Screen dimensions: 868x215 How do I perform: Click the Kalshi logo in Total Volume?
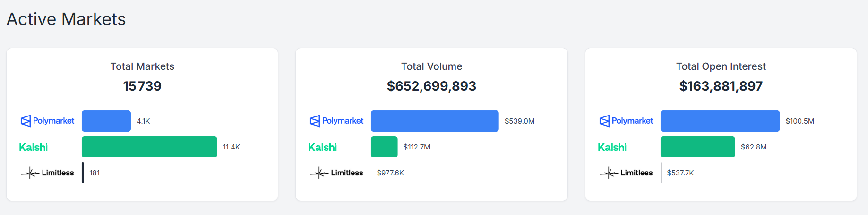tap(322, 147)
